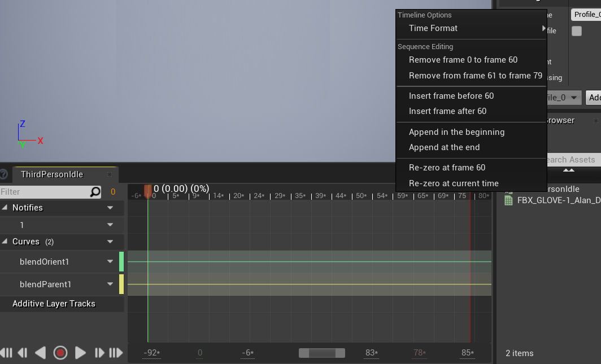Image resolution: width=601 pixels, height=364 pixels.
Task: Click the yellow blendParent1 color swatch
Action: coord(121,284)
